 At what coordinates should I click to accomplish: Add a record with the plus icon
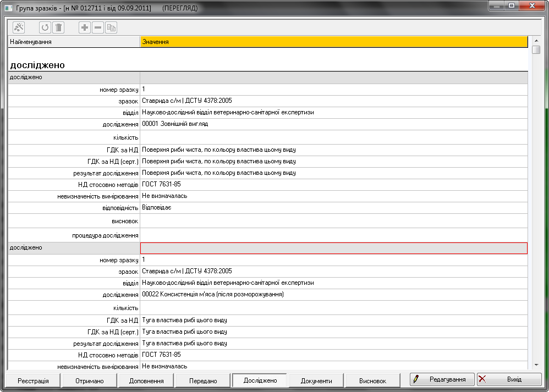click(84, 27)
